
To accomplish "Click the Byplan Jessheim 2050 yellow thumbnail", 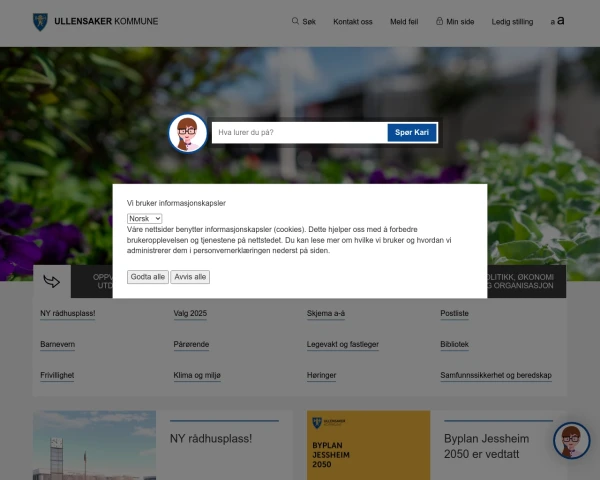I will click(x=368, y=445).
